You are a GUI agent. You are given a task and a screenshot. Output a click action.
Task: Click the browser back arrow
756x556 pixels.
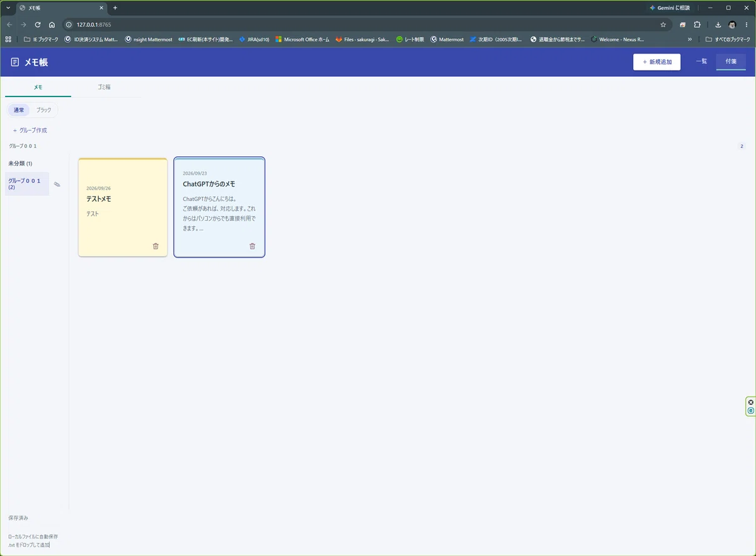[9, 25]
